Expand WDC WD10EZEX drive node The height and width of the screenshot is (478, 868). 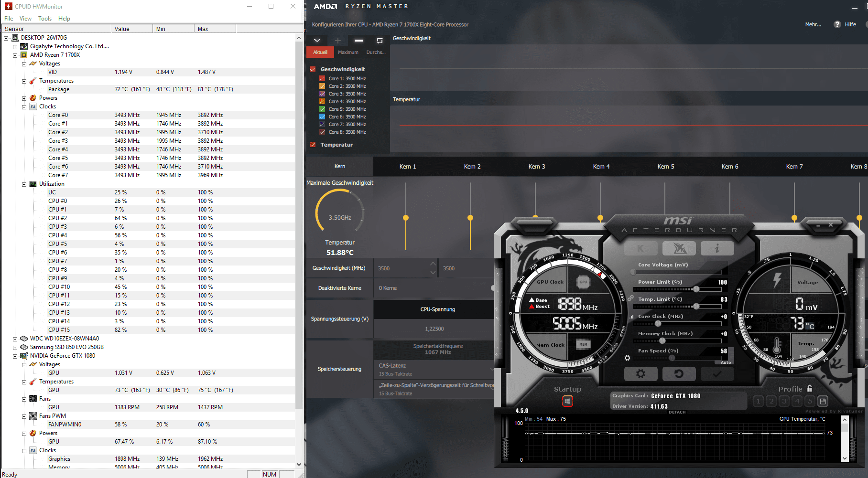pyautogui.click(x=15, y=339)
